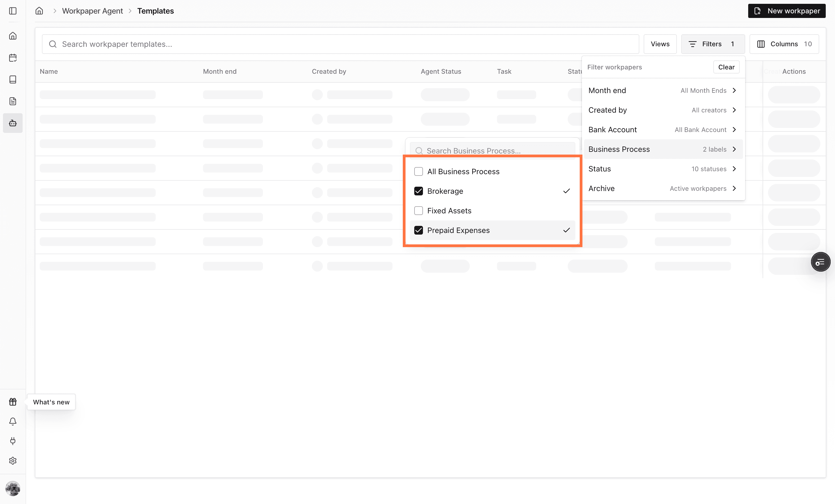Viewport: 835px width, 504px height.
Task: Click the Brokerage option label
Action: coord(445,191)
